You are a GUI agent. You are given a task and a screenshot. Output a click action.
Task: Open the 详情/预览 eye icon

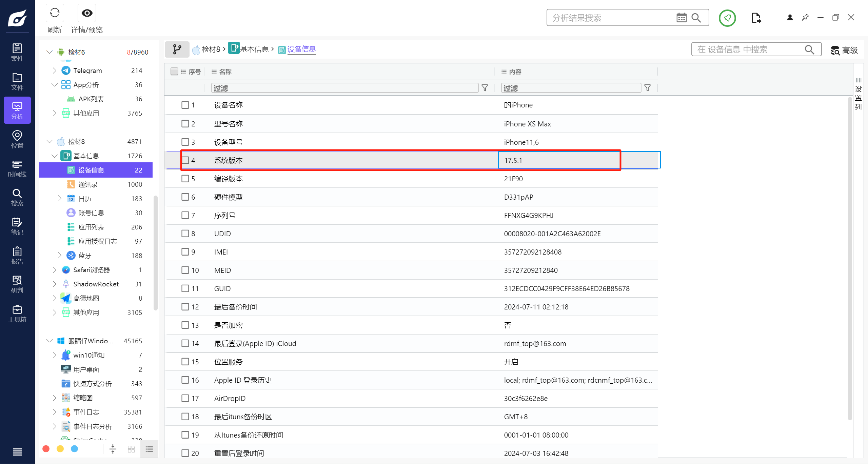click(x=87, y=13)
